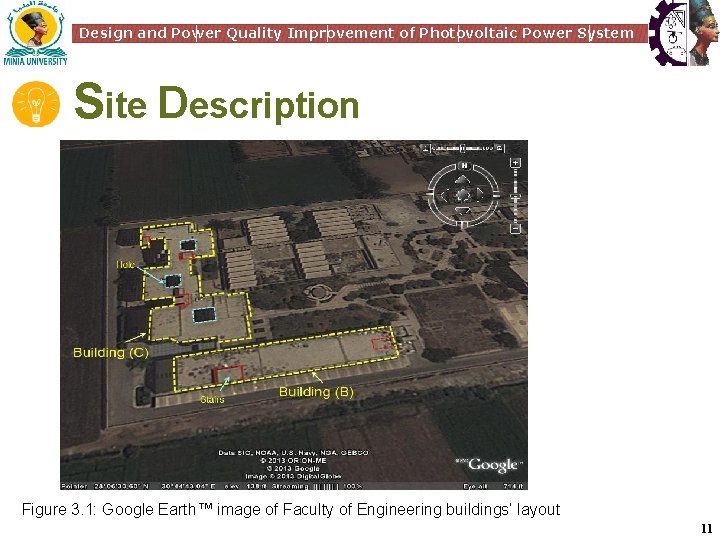
Task: Click the tilt-up icon right of tilt slider
Action: click(x=501, y=148)
